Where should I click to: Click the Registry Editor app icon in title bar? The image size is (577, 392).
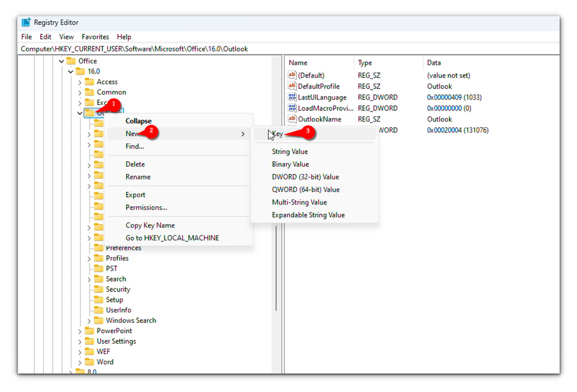click(x=26, y=23)
